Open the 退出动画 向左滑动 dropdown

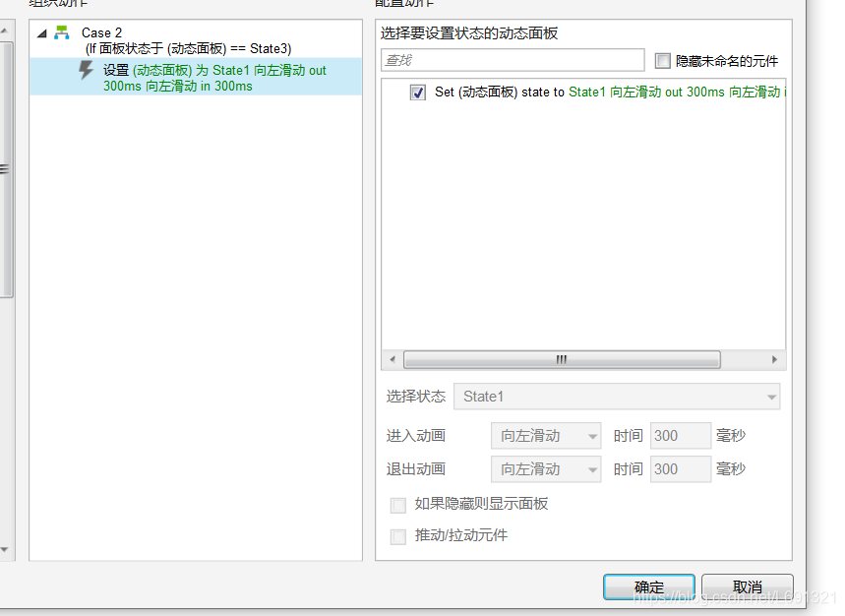pyautogui.click(x=546, y=468)
